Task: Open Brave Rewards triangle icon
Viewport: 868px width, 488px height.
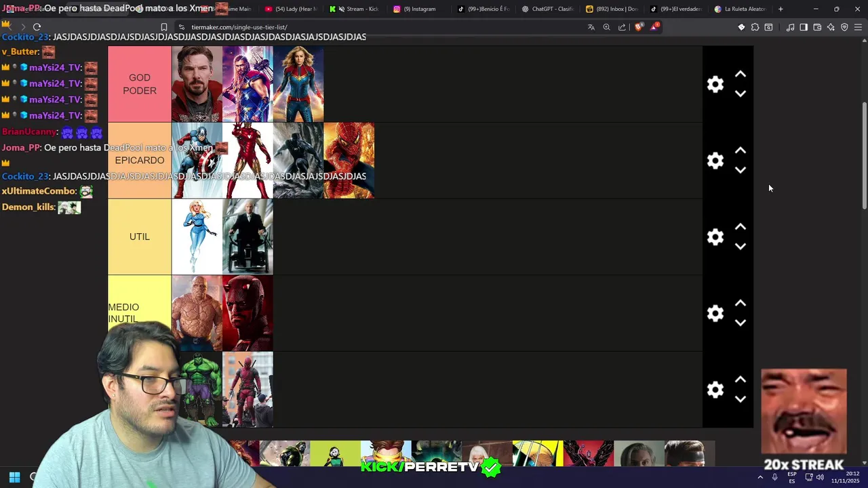Action: tap(654, 27)
